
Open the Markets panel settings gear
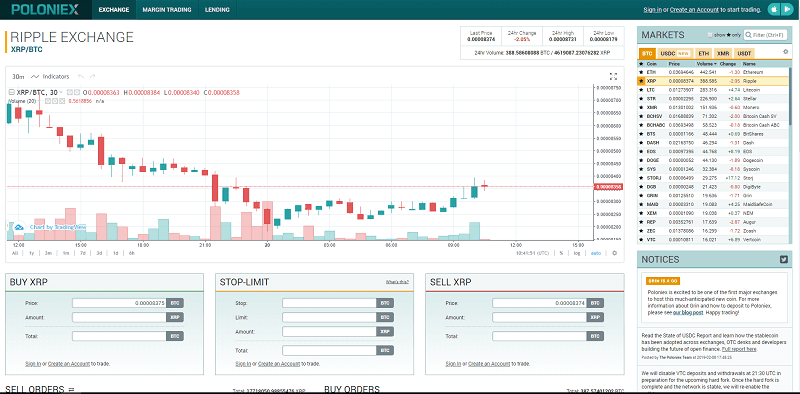[x=785, y=52]
